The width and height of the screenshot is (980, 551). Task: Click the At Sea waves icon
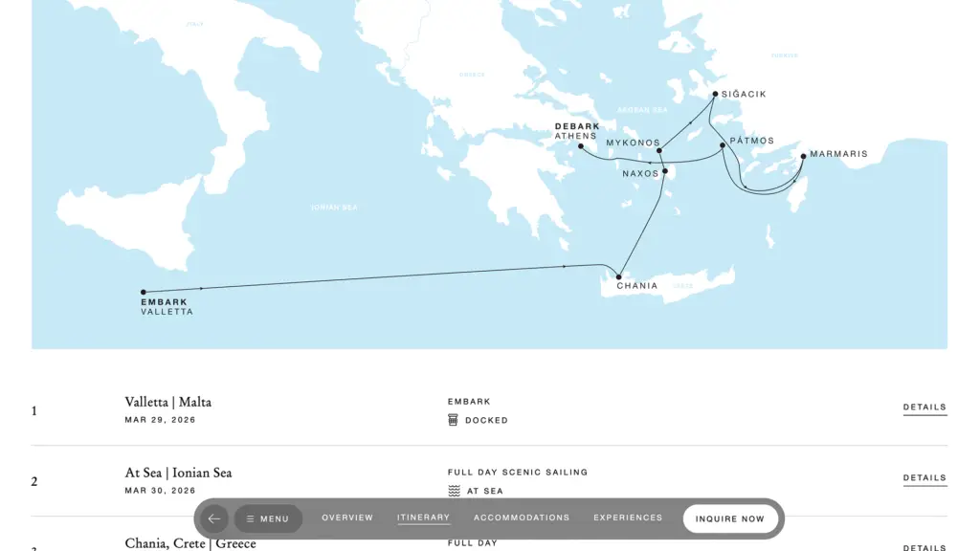(x=455, y=491)
